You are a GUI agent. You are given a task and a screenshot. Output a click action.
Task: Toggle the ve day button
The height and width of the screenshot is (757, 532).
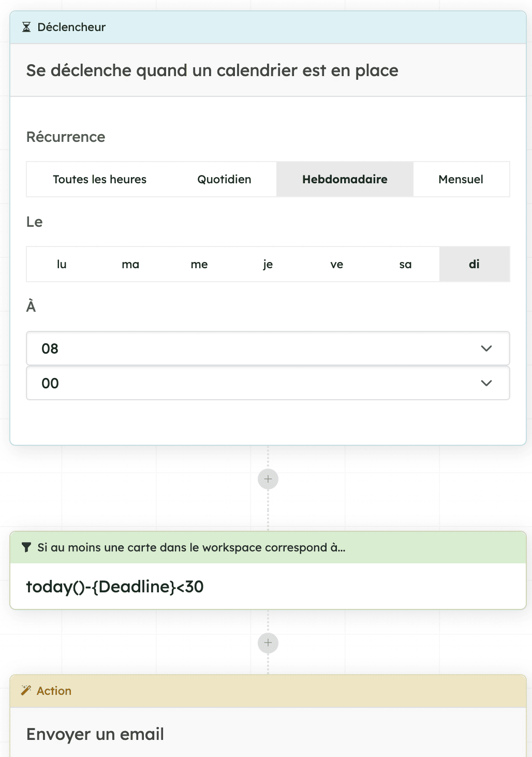click(336, 264)
